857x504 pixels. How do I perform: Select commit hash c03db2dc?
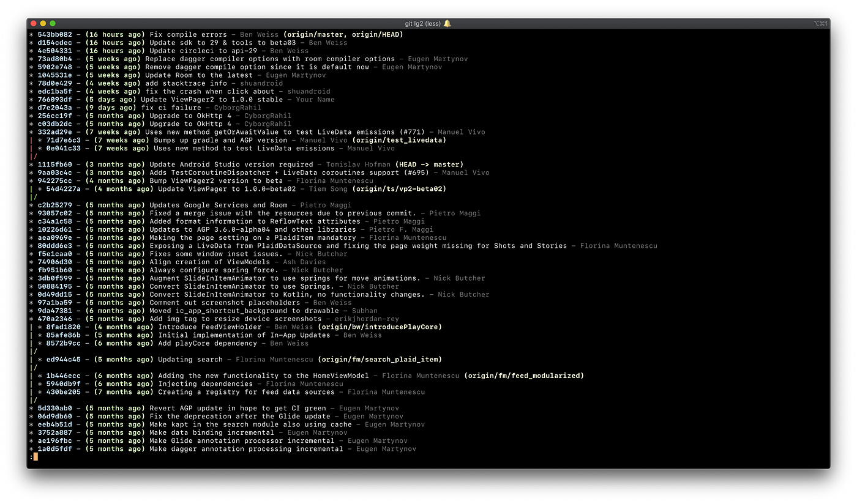click(55, 124)
